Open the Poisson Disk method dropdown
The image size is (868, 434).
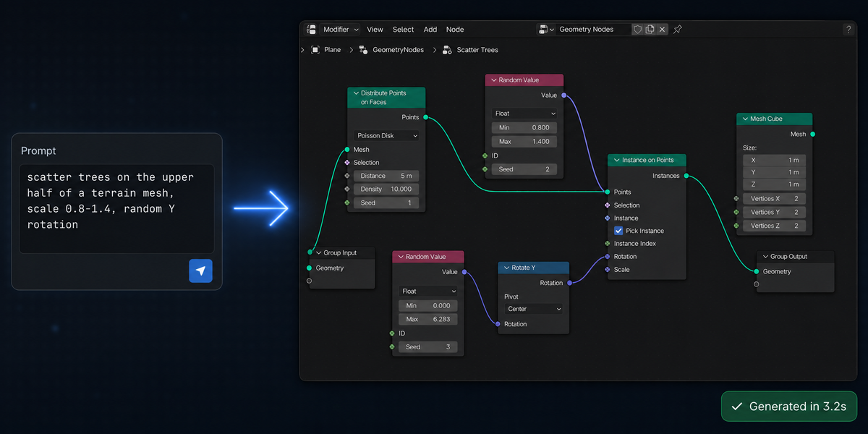pos(387,136)
